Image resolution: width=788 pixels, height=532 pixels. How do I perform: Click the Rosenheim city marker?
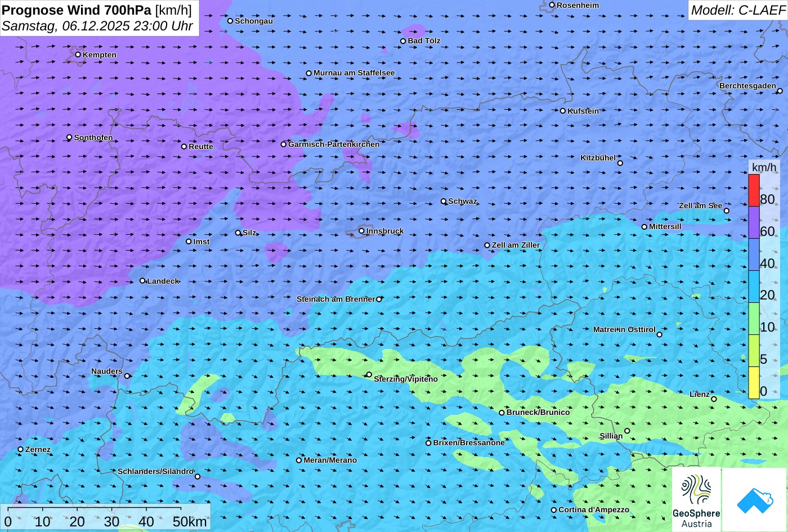(552, 5)
